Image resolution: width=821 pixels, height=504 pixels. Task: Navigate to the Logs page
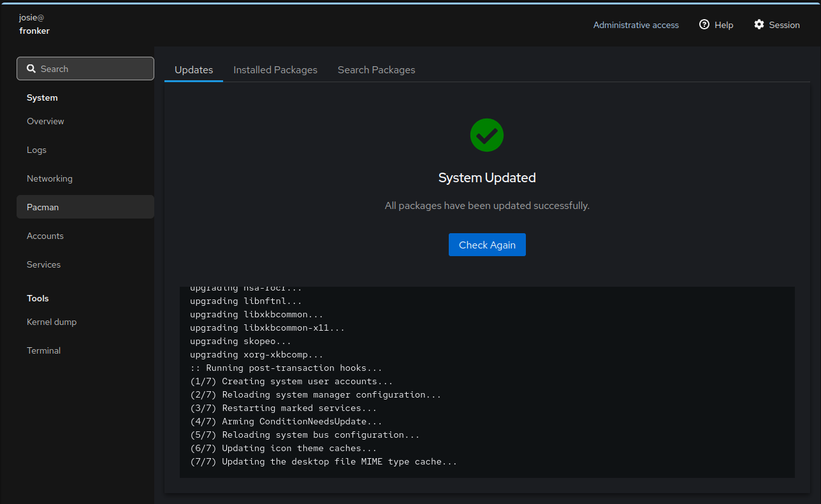tap(36, 150)
